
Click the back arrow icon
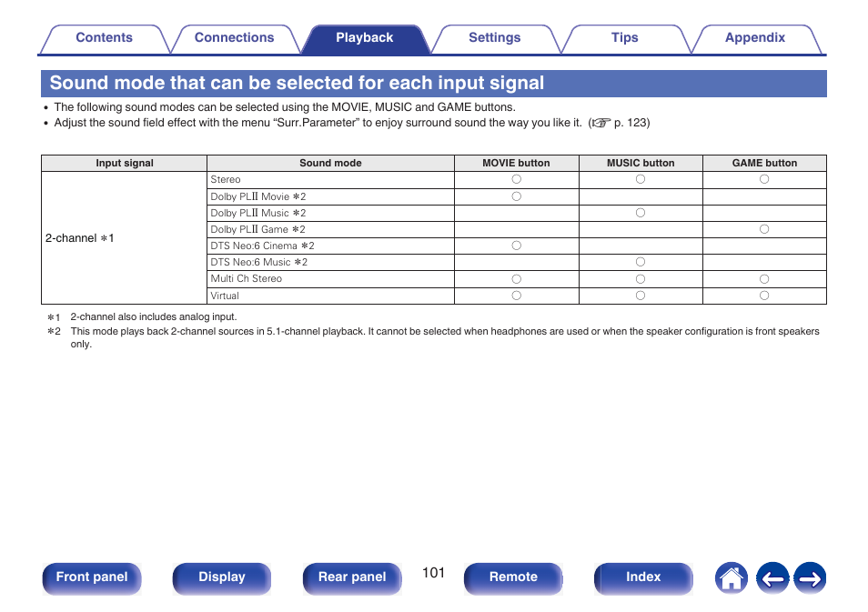click(772, 578)
